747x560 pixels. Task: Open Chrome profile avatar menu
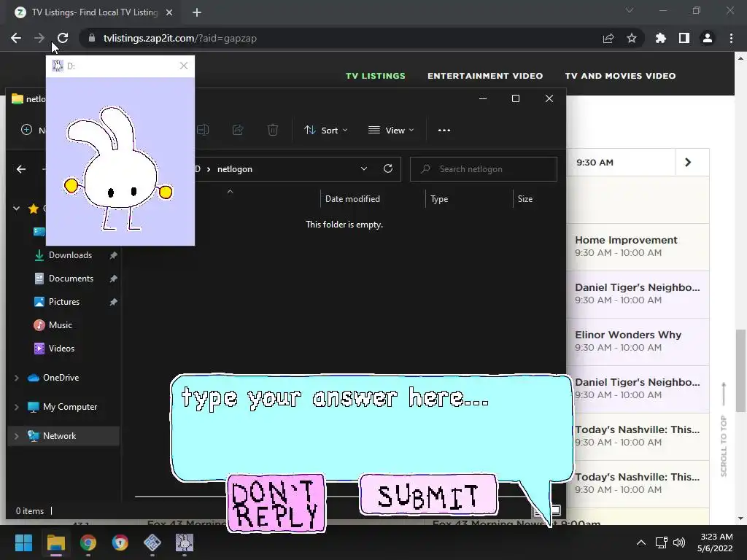click(x=708, y=38)
